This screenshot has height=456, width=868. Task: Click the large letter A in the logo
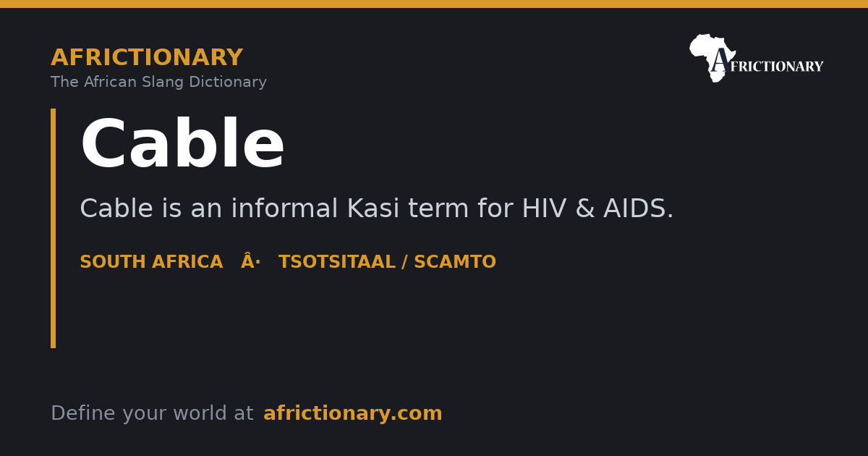(x=719, y=61)
